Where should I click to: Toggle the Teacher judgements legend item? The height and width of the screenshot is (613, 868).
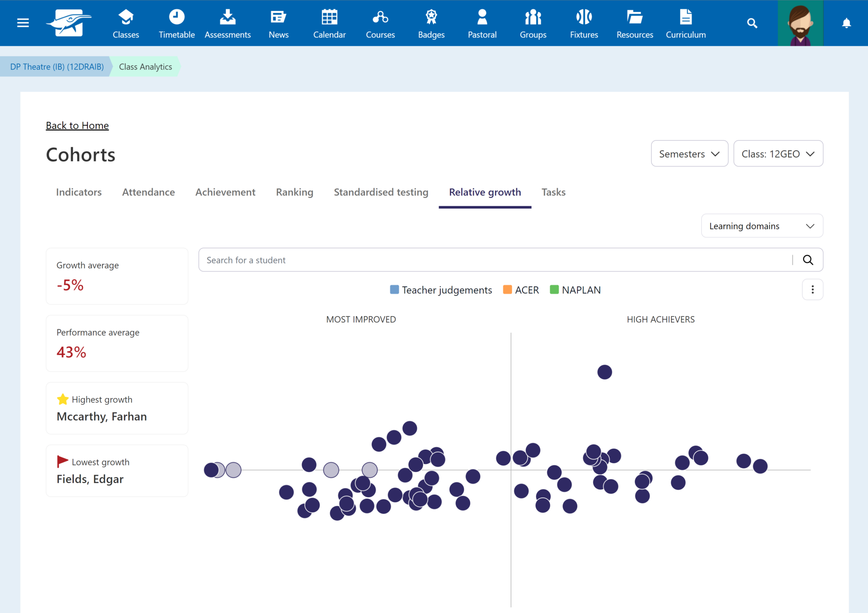click(441, 290)
